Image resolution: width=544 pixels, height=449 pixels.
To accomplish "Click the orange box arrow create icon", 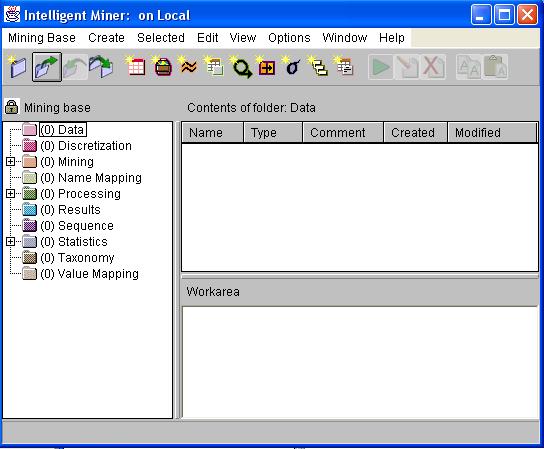I will point(266,67).
